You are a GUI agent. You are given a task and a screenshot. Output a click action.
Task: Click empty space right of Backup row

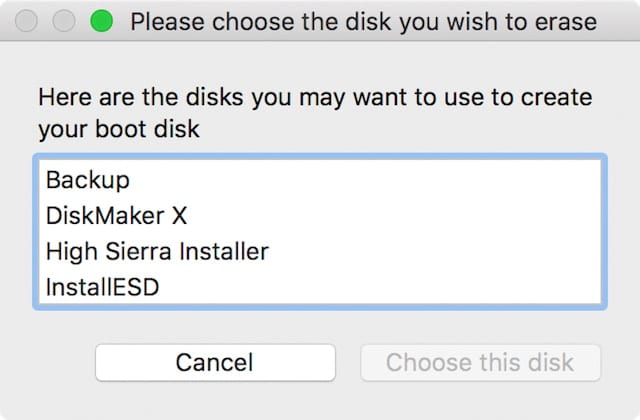pyautogui.click(x=400, y=180)
